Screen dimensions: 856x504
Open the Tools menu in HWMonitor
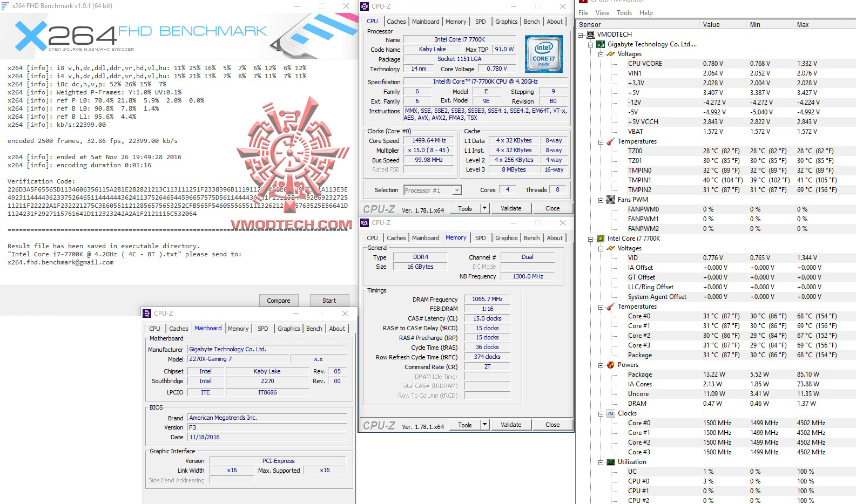pyautogui.click(x=624, y=13)
